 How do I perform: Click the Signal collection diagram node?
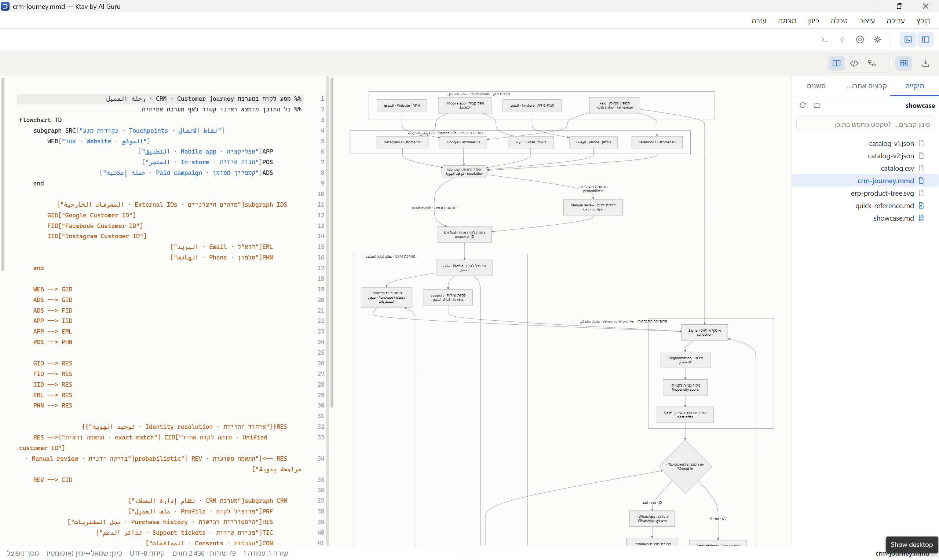coord(704,332)
